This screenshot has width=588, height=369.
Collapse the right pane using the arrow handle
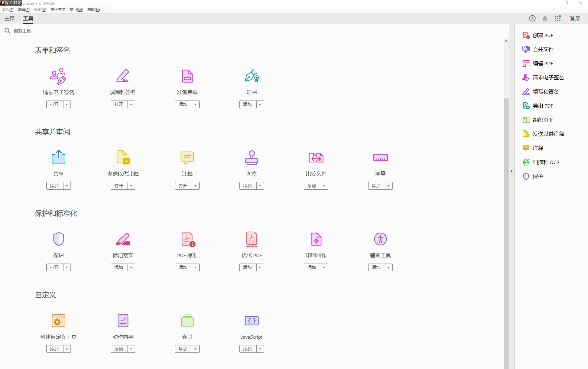(x=511, y=171)
